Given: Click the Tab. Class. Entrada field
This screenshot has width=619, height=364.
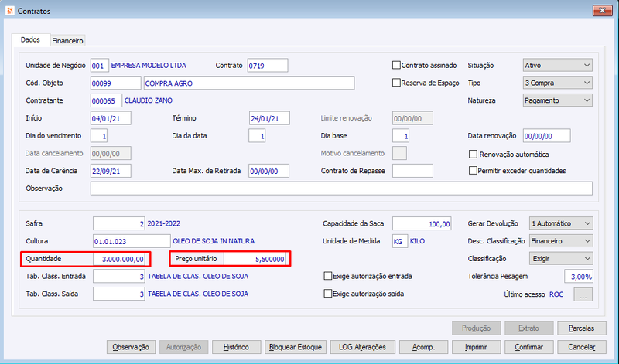Looking at the screenshot, I should [x=119, y=277].
